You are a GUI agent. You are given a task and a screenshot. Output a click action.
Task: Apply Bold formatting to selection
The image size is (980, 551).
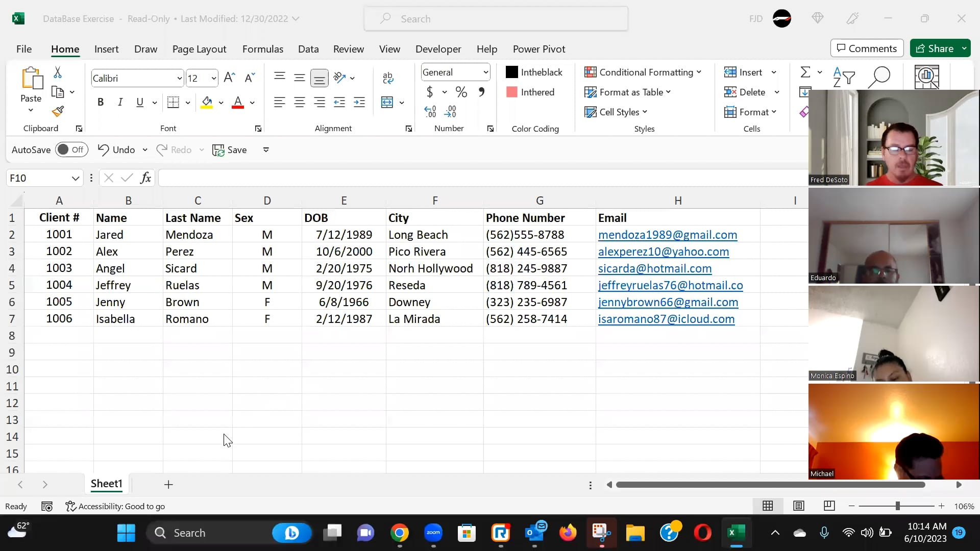[x=100, y=102]
